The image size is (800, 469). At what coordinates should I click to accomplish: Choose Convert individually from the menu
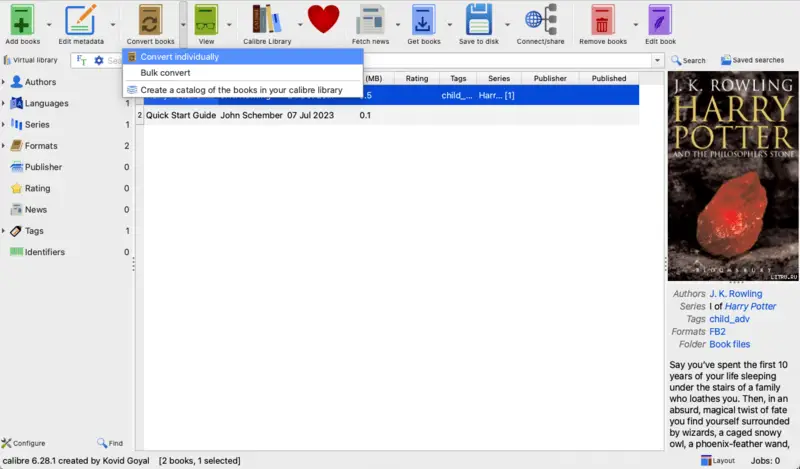[243, 57]
